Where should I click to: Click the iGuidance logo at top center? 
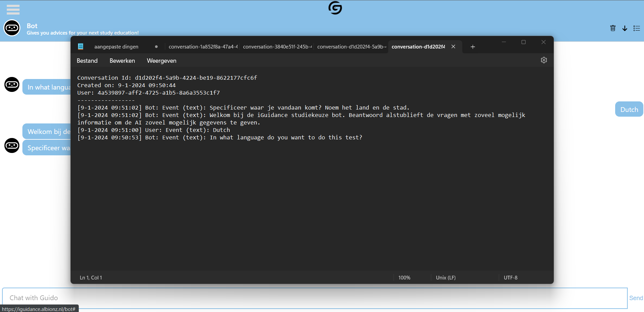tap(335, 8)
